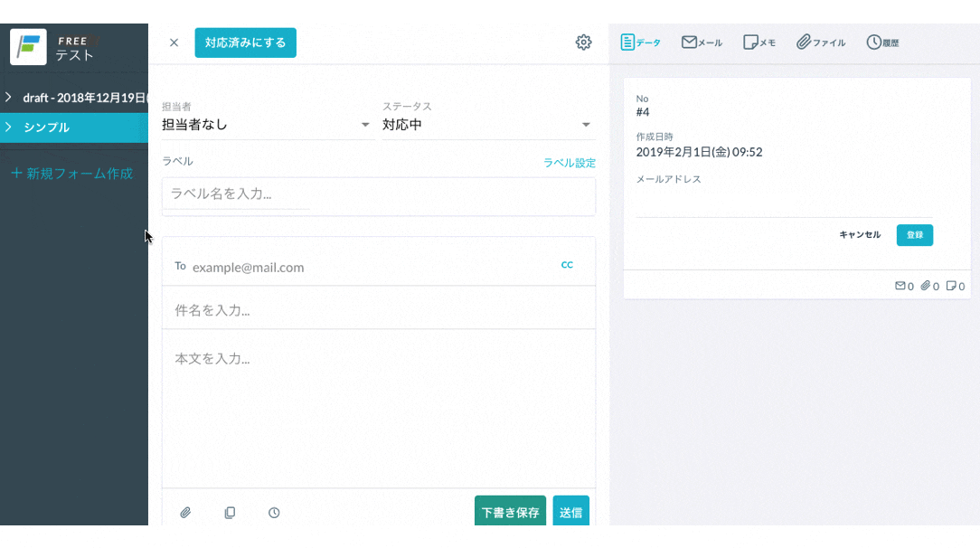
Task: Click the paperclip attachment icon in composer
Action: (x=185, y=513)
